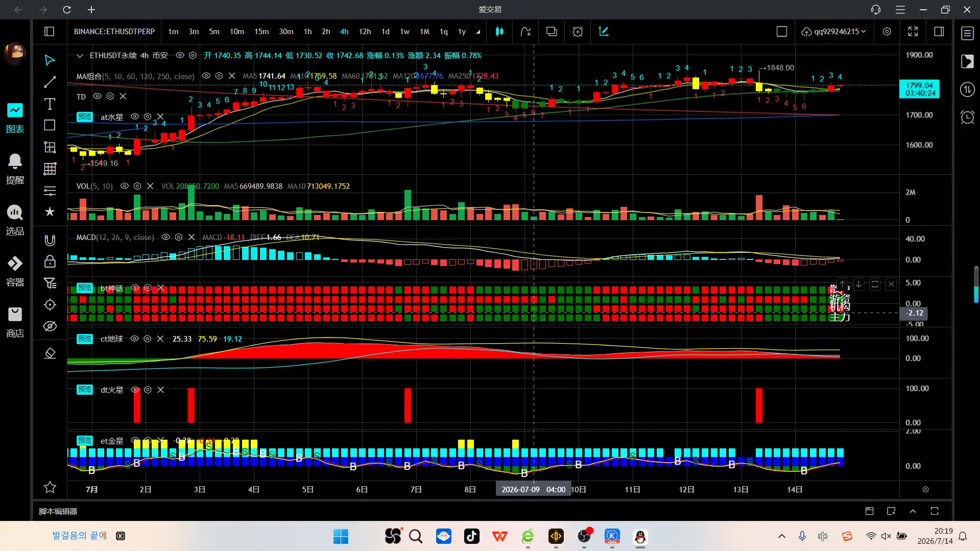The height and width of the screenshot is (551, 980).
Task: Hide all drawings with eye-slash icon
Action: click(50, 326)
